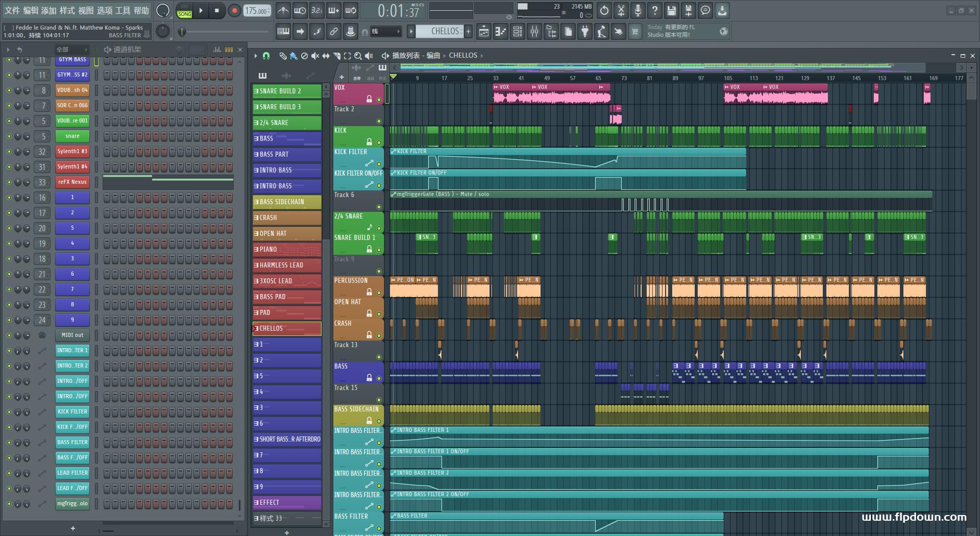Mute the KICK FILTER channel in rack
The image size is (980, 536).
click(x=9, y=411)
